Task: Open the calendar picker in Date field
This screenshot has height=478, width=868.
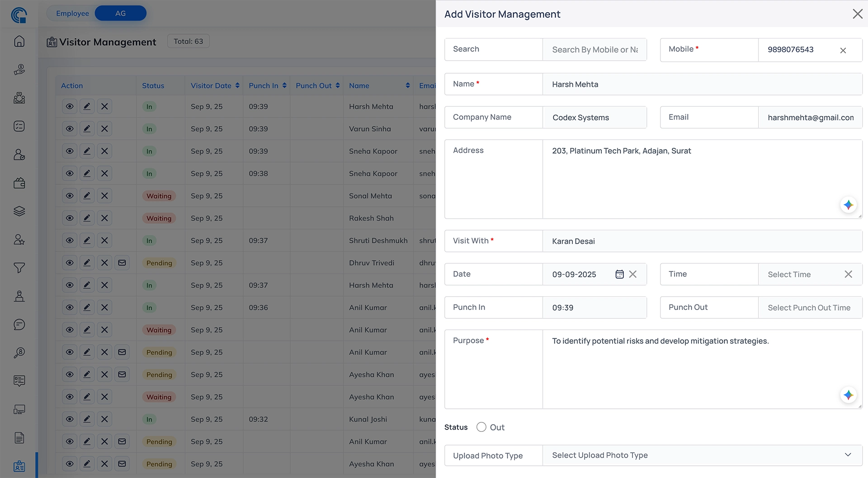Action: pos(619,274)
